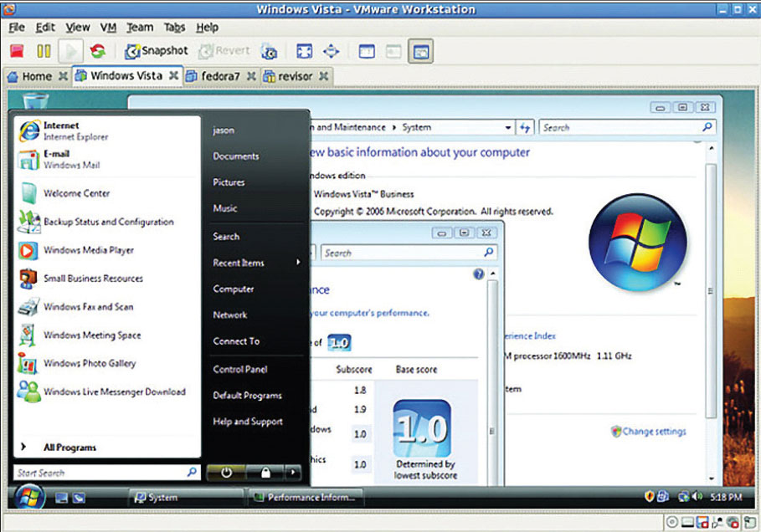
Task: Enter full screen mode icon
Action: coord(304,52)
